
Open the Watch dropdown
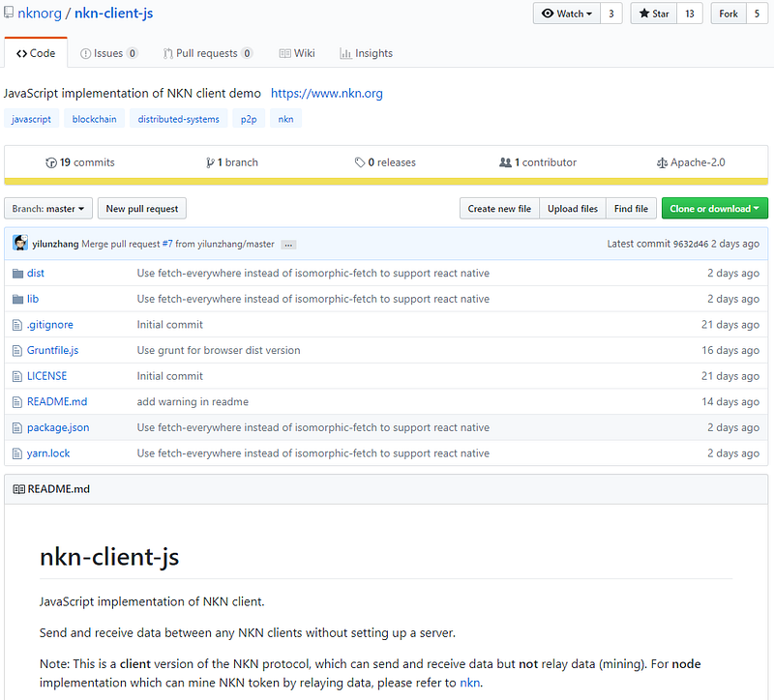[x=567, y=14]
